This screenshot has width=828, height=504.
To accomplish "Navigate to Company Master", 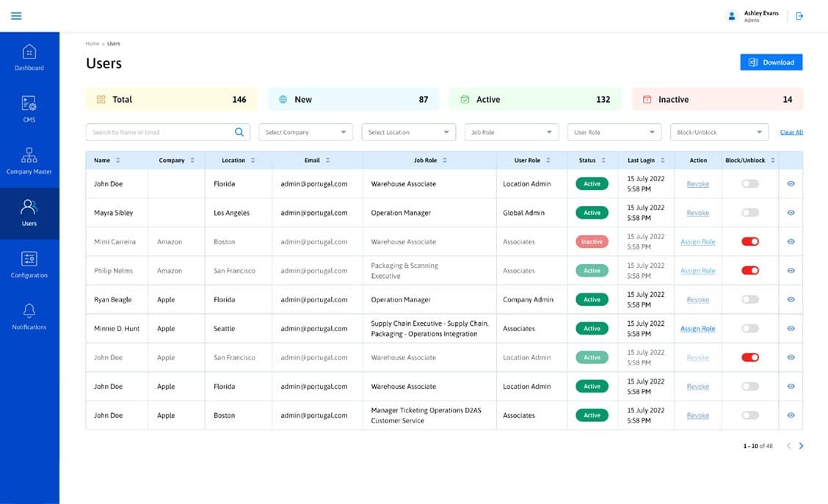I will [29, 160].
